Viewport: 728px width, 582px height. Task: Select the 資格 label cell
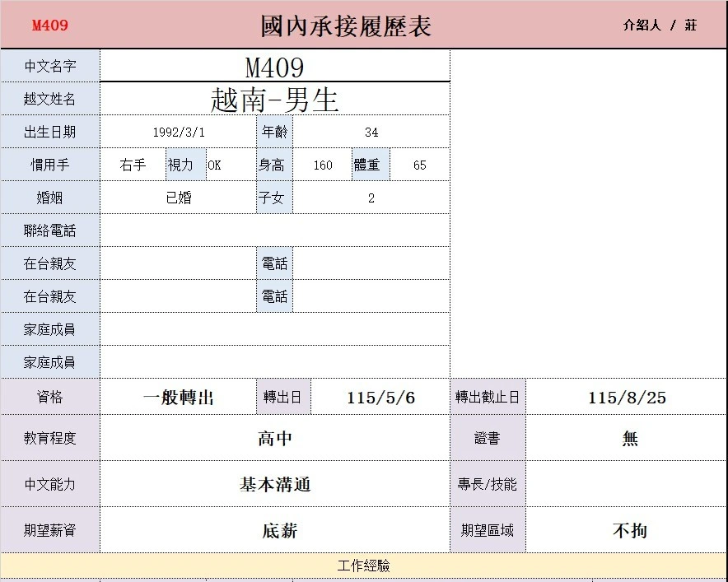(50, 398)
